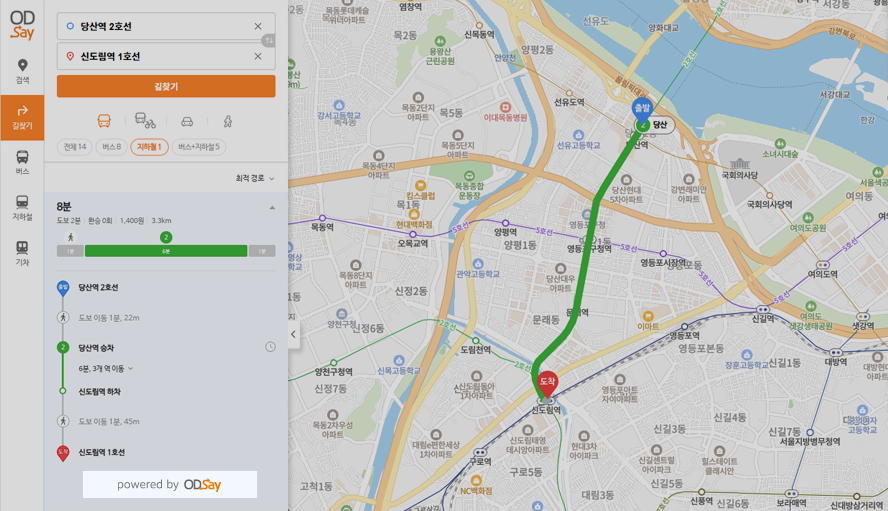Select the 버스 8 filter chip
Screen dimensions: 888x511
pyautogui.click(x=112, y=147)
